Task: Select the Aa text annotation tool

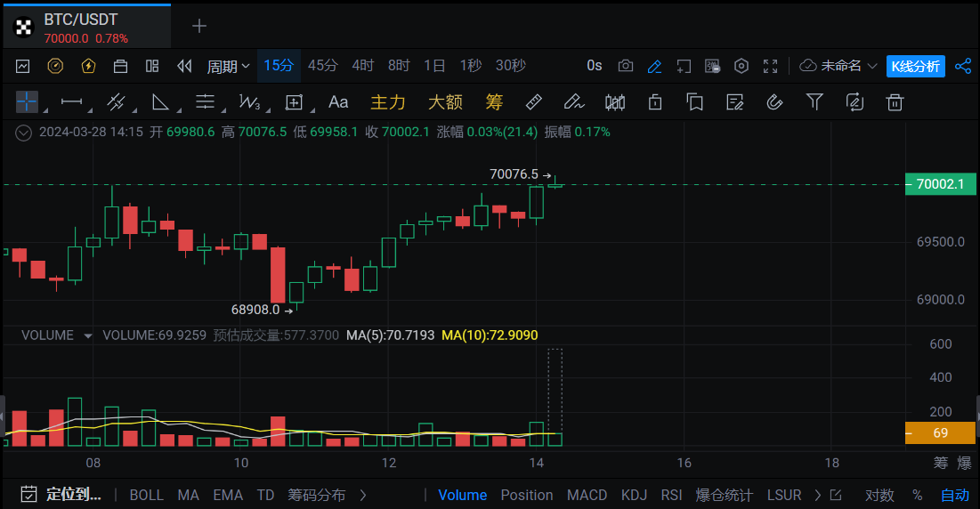Action: pyautogui.click(x=338, y=102)
